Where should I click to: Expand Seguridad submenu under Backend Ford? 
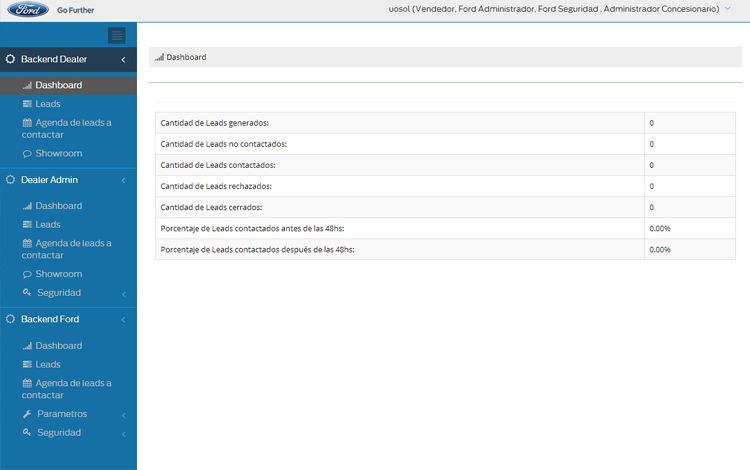point(123,434)
